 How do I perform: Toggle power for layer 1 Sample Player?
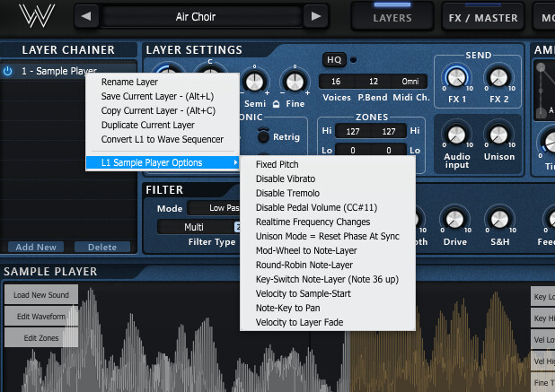coord(7,72)
